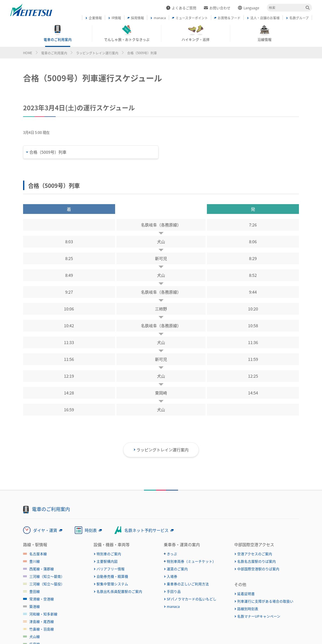Go to HOME breadcrumb link
This screenshot has height=644, width=322.
(28, 53)
